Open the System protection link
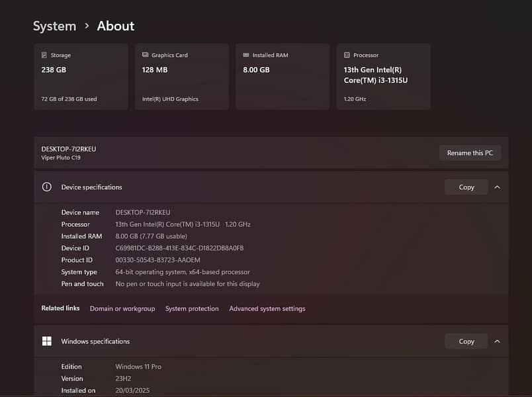The width and height of the screenshot is (532, 397). [x=192, y=308]
